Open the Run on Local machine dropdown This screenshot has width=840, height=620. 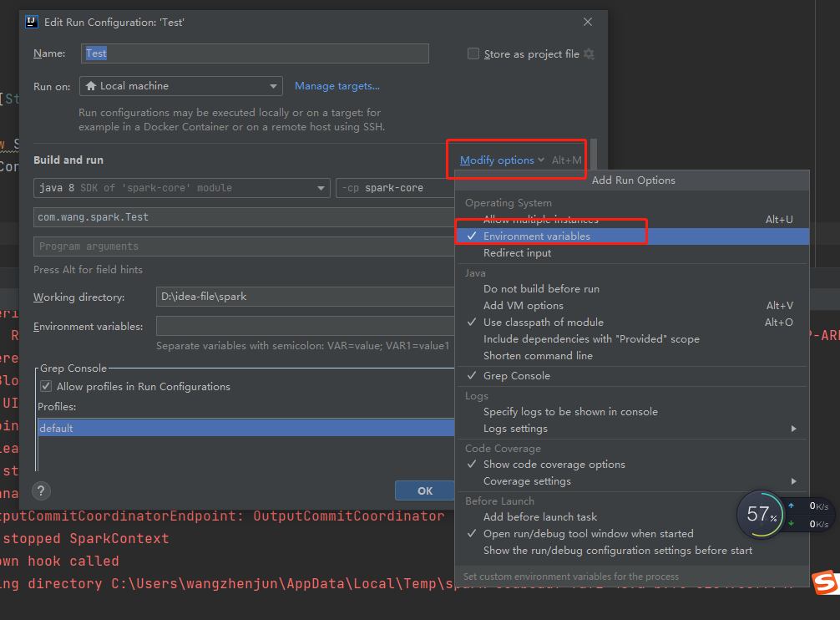tap(181, 86)
